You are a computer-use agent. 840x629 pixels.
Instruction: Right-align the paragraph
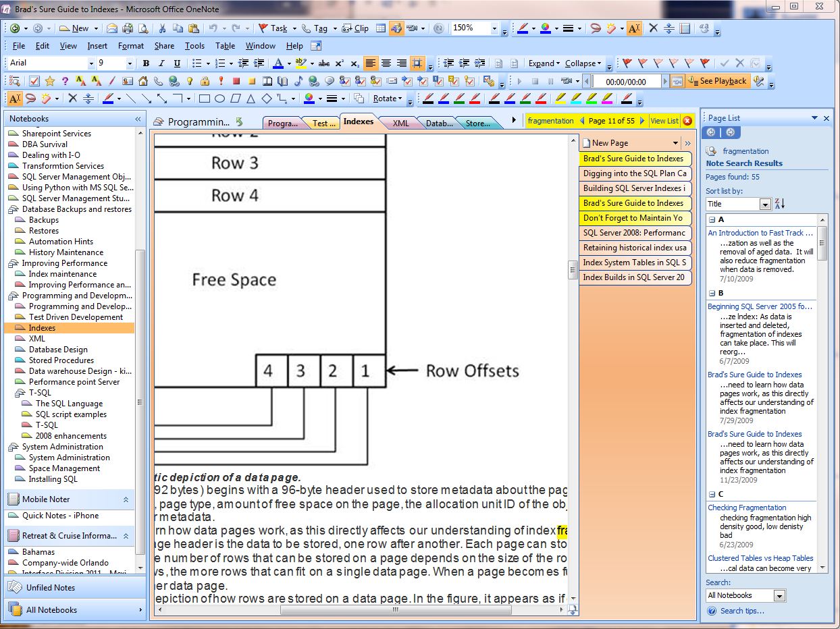point(402,63)
